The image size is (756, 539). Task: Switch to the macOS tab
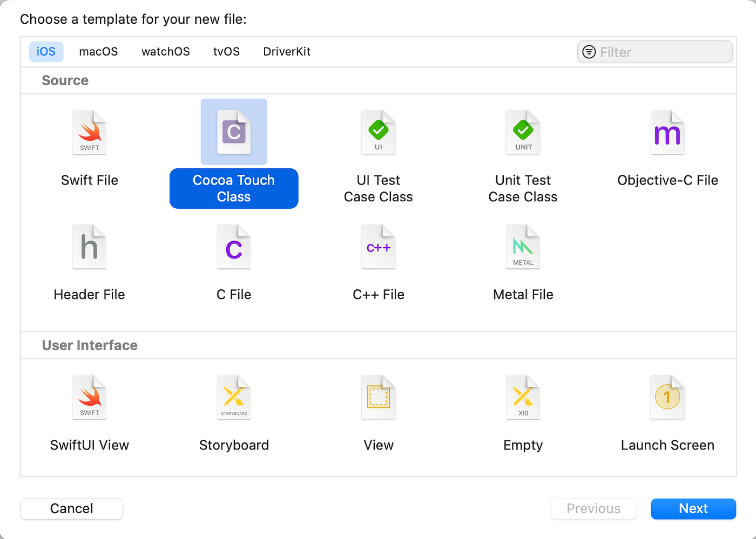coord(98,51)
